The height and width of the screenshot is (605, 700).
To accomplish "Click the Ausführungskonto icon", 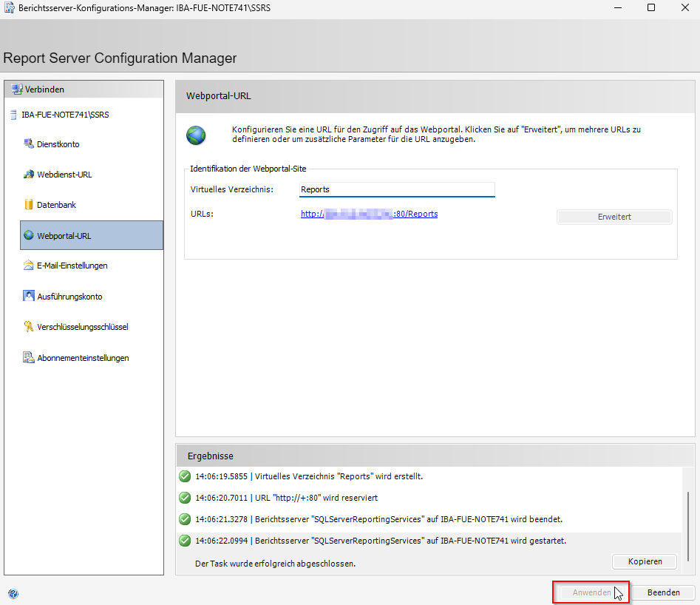I will point(29,296).
